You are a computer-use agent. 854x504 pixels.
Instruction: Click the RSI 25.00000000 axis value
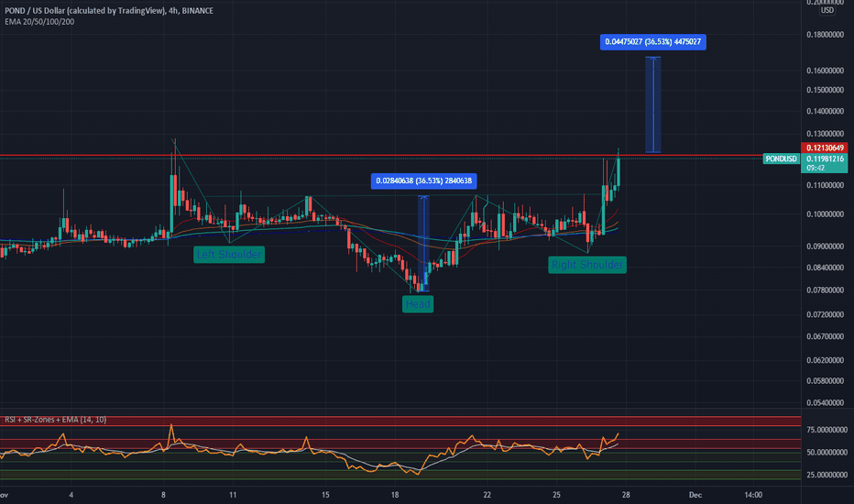pyautogui.click(x=827, y=475)
